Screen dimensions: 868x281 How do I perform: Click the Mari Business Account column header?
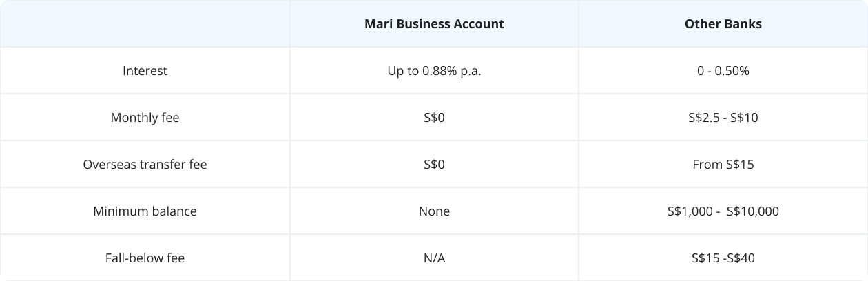(434, 24)
